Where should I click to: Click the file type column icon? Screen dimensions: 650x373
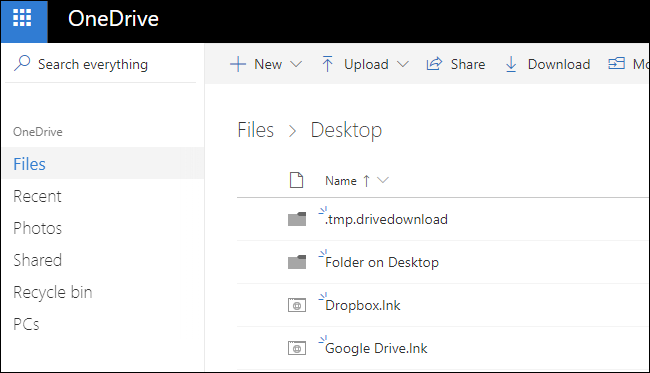[296, 180]
